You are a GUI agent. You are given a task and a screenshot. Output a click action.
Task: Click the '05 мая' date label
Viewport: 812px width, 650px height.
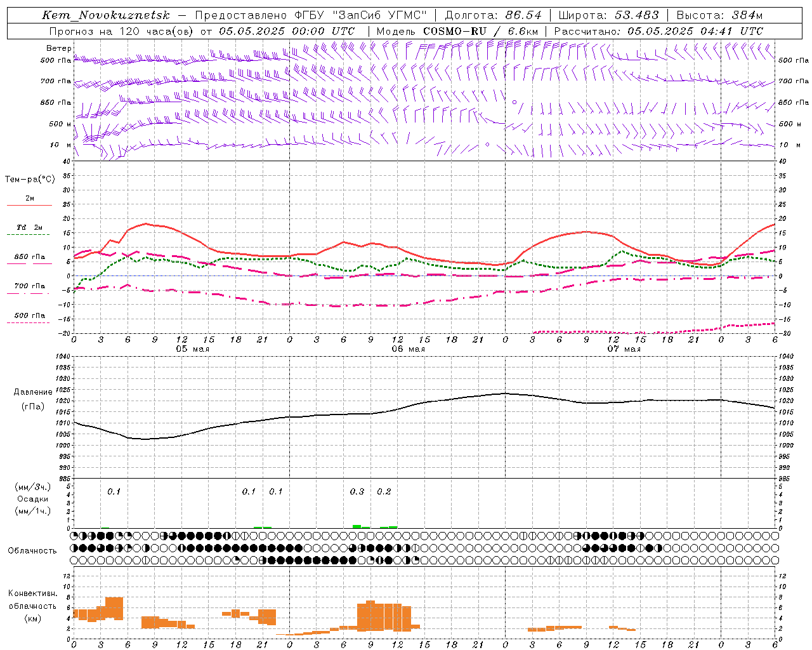[193, 349]
